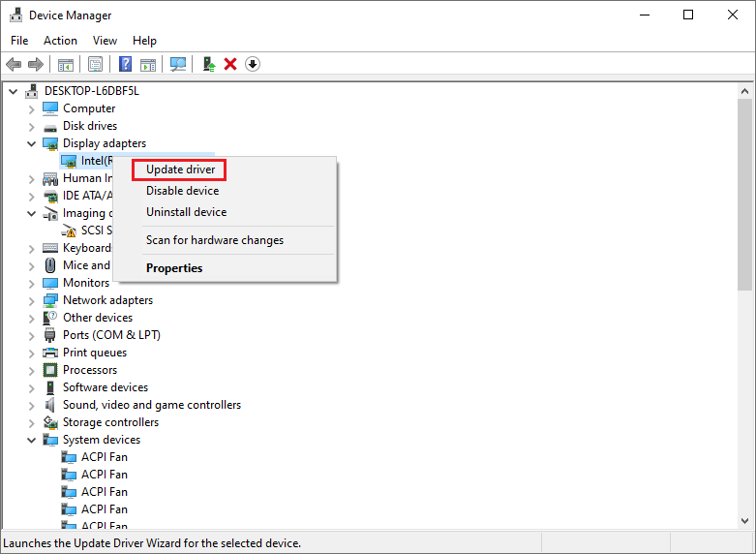Select the Other devices tree item
756x554 pixels.
tap(98, 318)
